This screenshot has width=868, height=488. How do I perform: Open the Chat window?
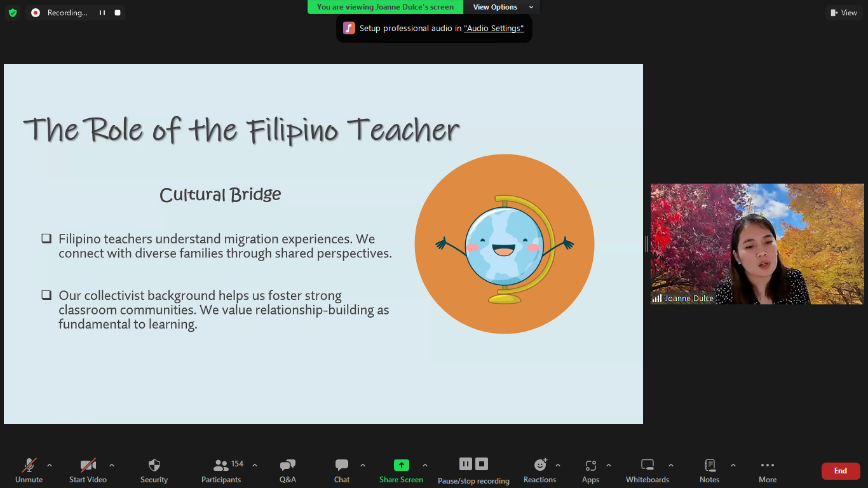point(342,466)
